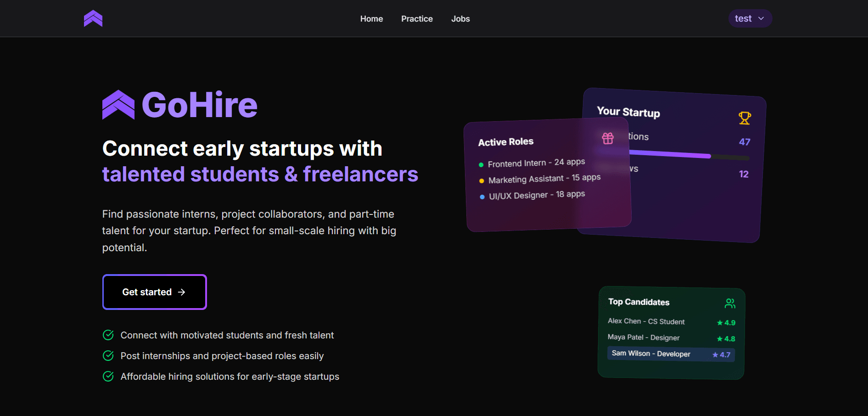Select the Home link in the navbar
This screenshot has height=416, width=868.
[x=371, y=19]
